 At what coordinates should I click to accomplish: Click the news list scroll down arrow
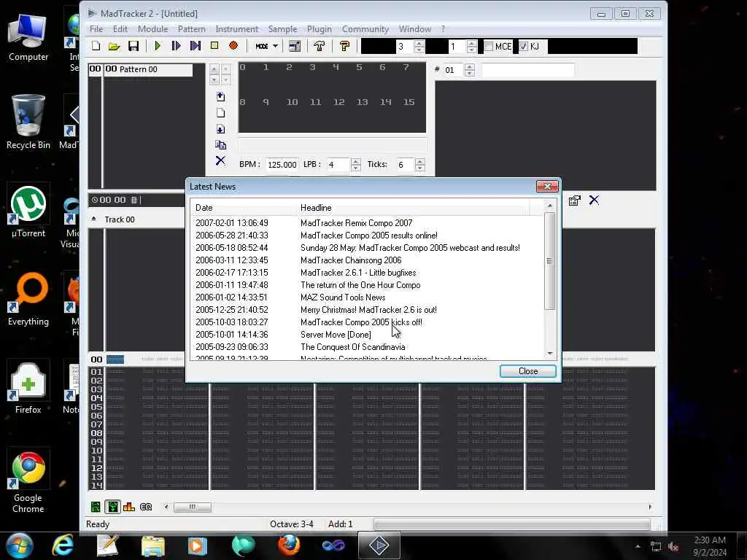coord(550,354)
